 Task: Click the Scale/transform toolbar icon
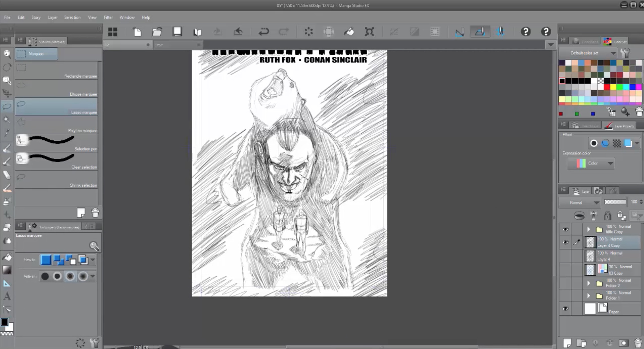(x=369, y=32)
